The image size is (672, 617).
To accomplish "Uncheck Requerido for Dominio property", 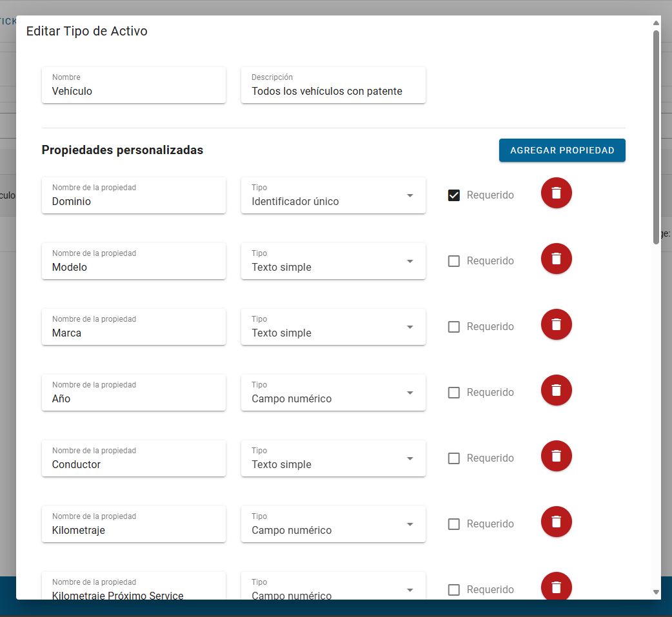I will tap(454, 195).
